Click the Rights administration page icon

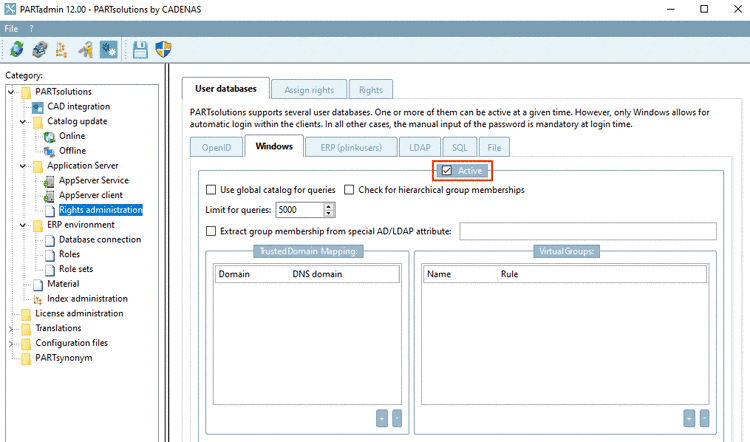50,211
